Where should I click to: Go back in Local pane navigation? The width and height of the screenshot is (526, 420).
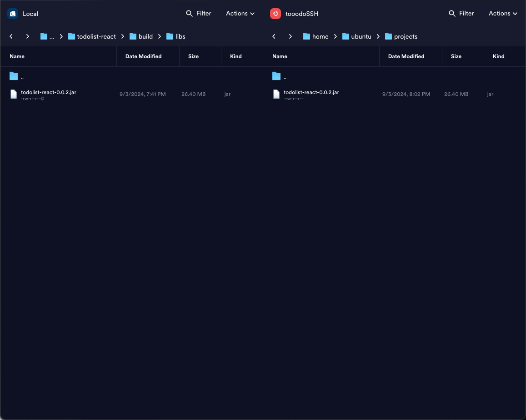[x=11, y=36]
